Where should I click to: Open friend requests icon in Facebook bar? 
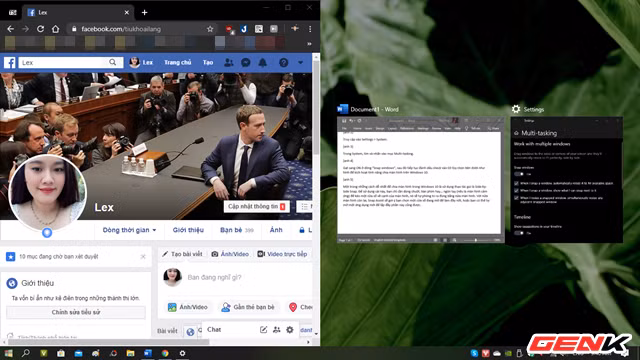229,62
